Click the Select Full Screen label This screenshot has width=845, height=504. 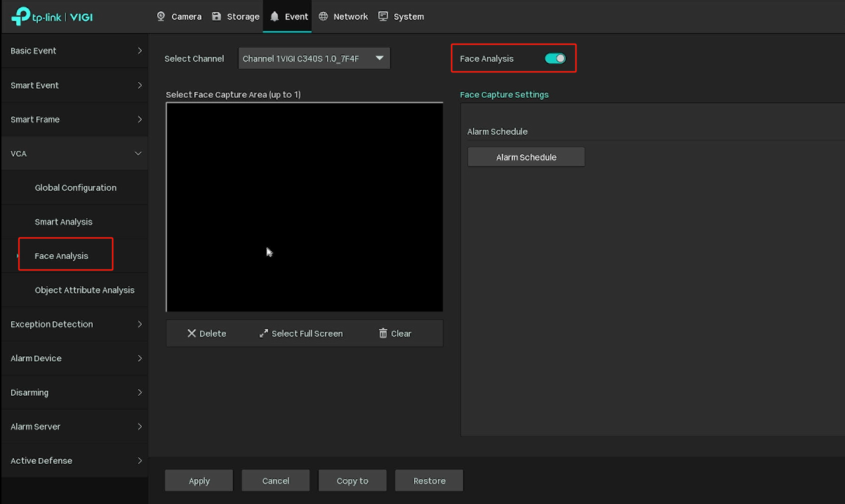point(307,333)
